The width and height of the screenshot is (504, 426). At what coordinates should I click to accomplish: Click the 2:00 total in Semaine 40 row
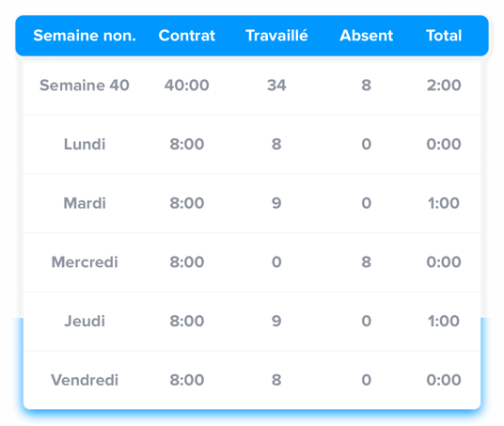coord(444,86)
